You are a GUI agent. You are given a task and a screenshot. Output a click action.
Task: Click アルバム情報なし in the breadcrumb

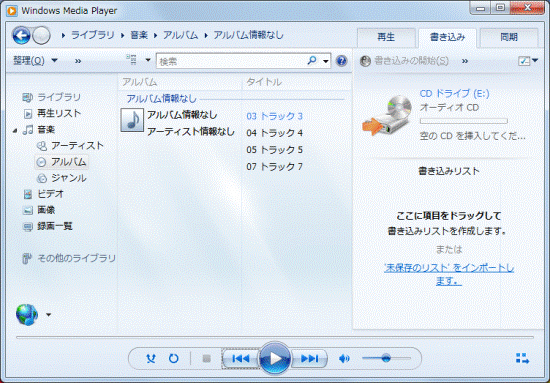point(248,35)
